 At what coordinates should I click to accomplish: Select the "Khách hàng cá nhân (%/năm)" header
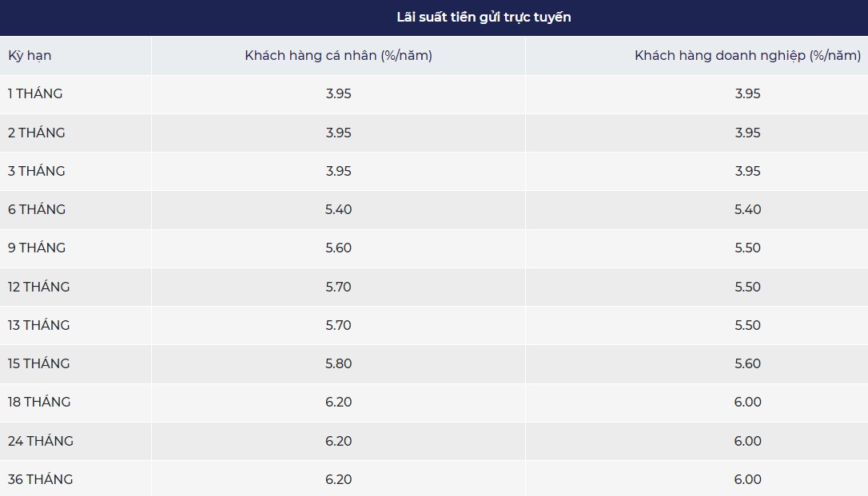coord(338,56)
